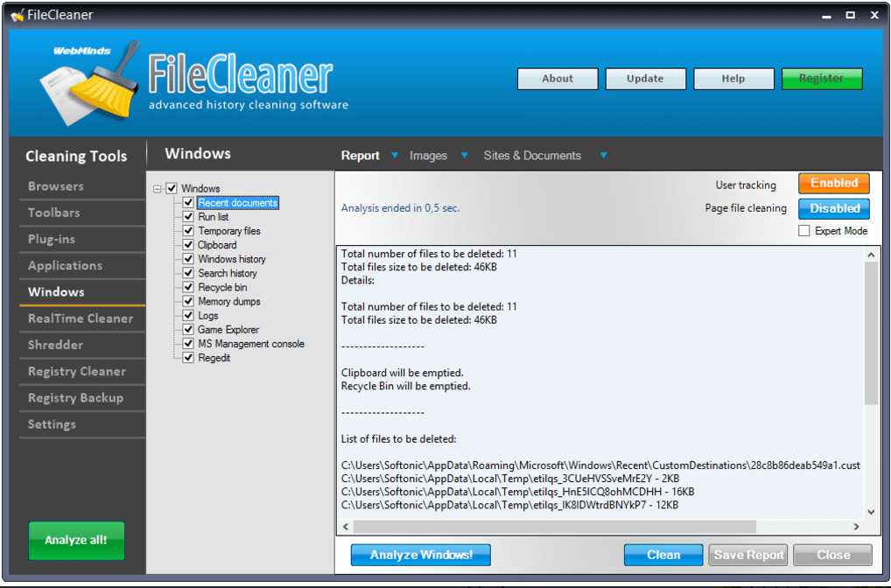Viewport: 891px width, 588px height.
Task: Toggle the Expert Mode checkbox
Action: tap(804, 231)
